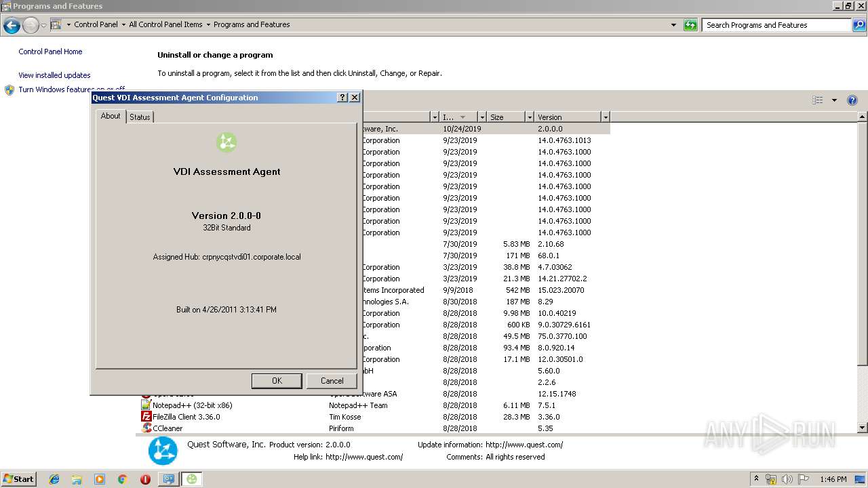Click the search magnifier icon
Viewport: 868px width, 488px height.
(x=859, y=25)
